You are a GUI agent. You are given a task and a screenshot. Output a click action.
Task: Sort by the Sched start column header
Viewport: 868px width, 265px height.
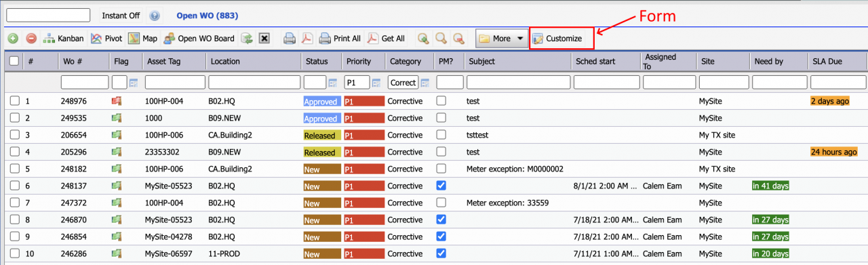pos(595,61)
